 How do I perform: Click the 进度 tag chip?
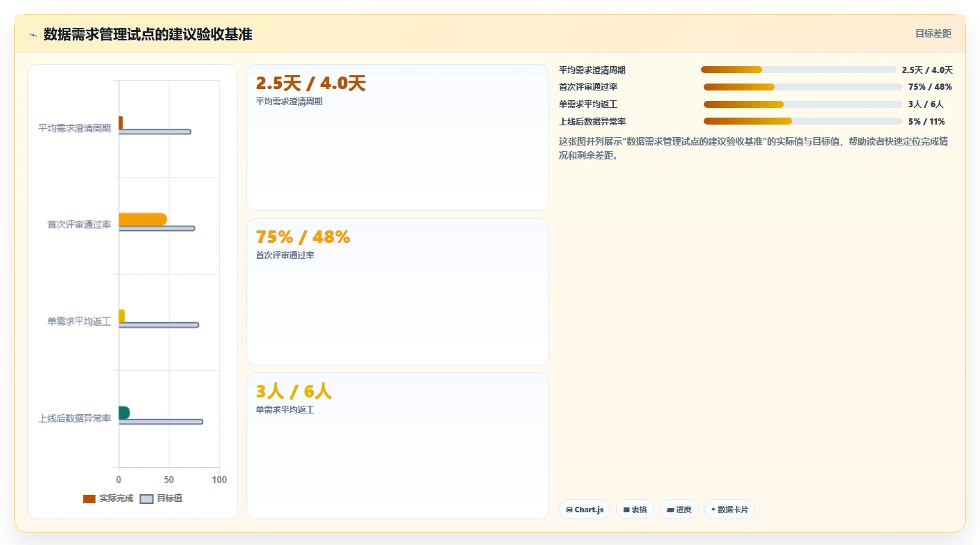[x=679, y=510]
